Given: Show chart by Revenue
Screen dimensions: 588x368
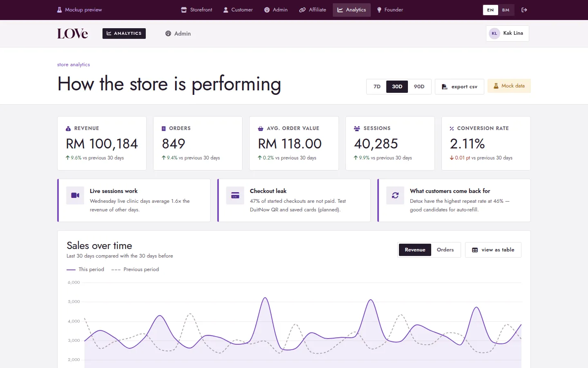Looking at the screenshot, I should point(415,250).
